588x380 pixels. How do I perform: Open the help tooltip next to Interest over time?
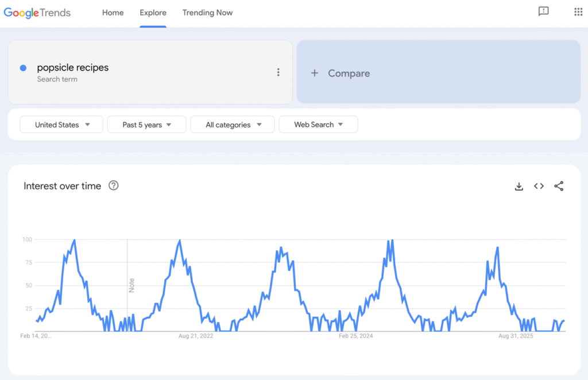coord(113,185)
